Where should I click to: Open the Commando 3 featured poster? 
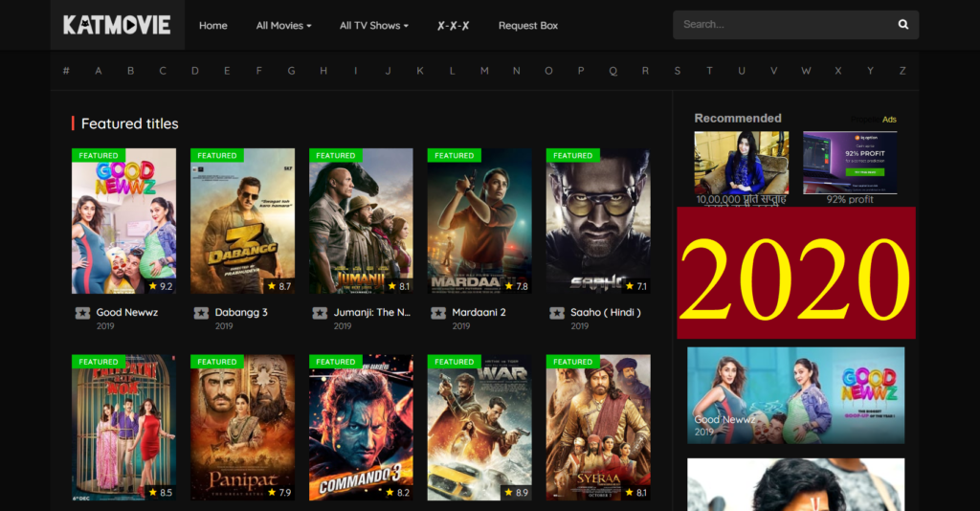click(361, 428)
